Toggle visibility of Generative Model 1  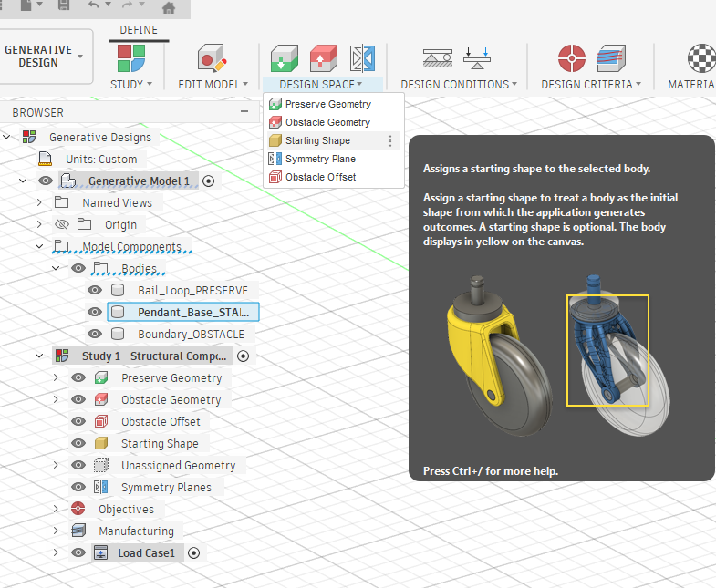[x=46, y=181]
